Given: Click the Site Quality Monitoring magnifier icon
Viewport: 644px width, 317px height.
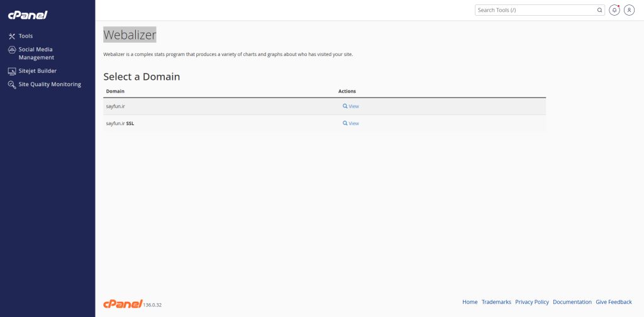Looking at the screenshot, I should pyautogui.click(x=12, y=84).
